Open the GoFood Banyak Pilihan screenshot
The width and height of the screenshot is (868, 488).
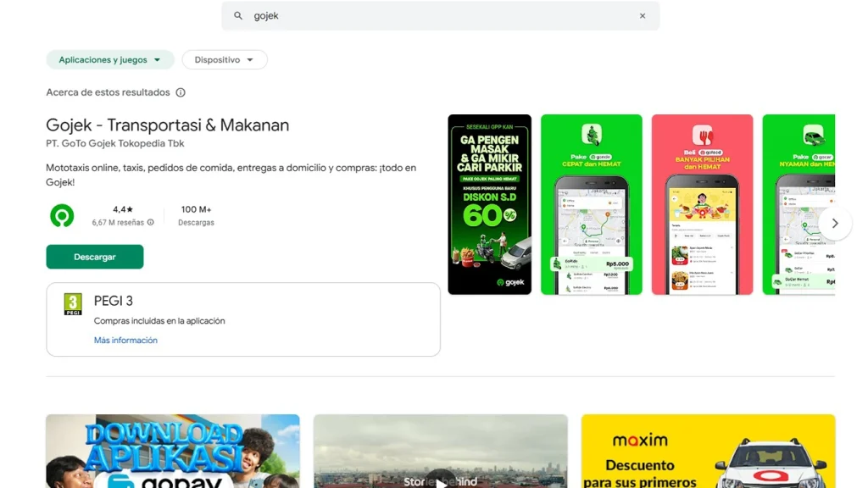[x=702, y=204]
